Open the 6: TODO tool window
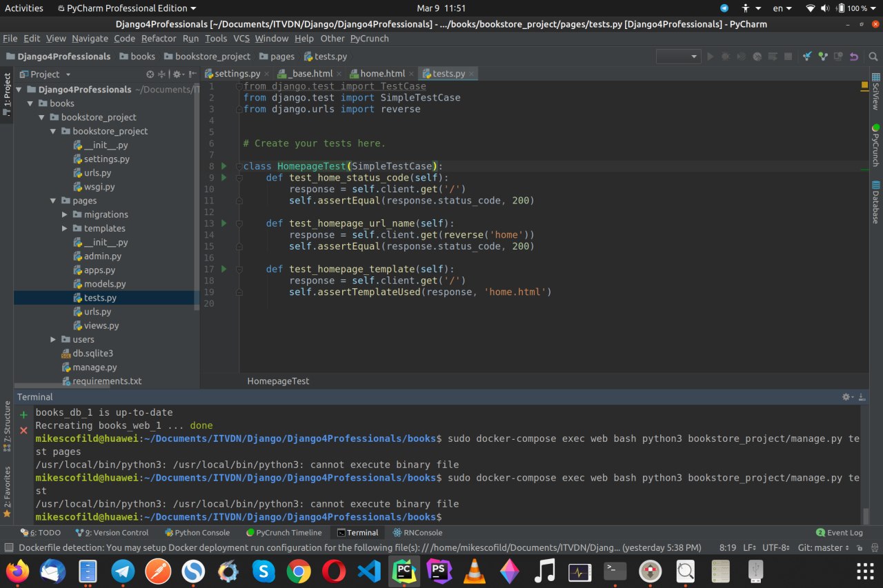 [x=40, y=533]
